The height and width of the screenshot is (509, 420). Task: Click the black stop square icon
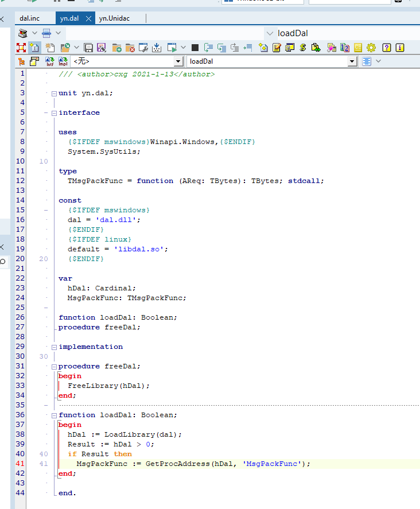pos(195,48)
